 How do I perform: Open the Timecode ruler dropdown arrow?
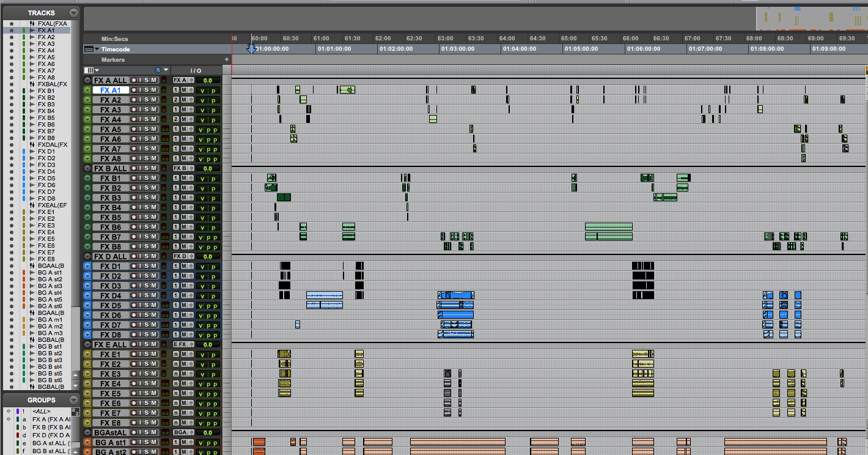pos(97,49)
